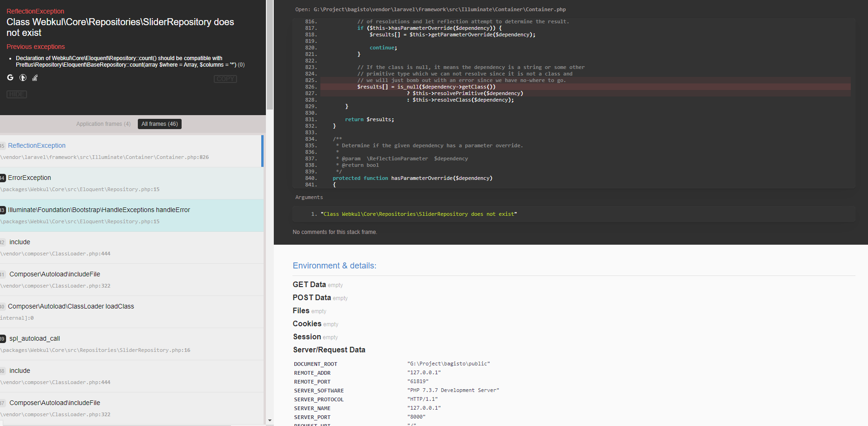Copy the exception message with COPY button
This screenshot has width=868, height=426.
pyautogui.click(x=225, y=79)
